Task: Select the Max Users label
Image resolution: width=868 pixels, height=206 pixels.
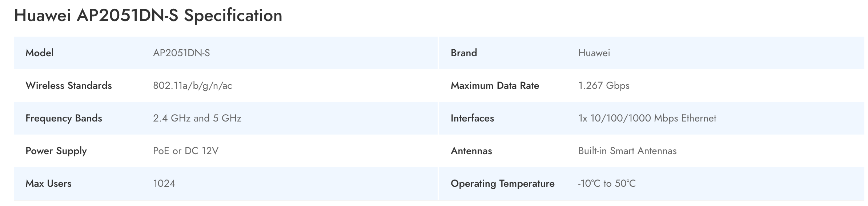Action: click(48, 184)
